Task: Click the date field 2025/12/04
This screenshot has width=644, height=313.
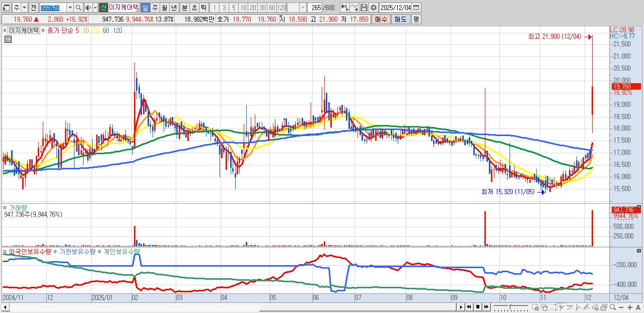Action: (x=396, y=8)
